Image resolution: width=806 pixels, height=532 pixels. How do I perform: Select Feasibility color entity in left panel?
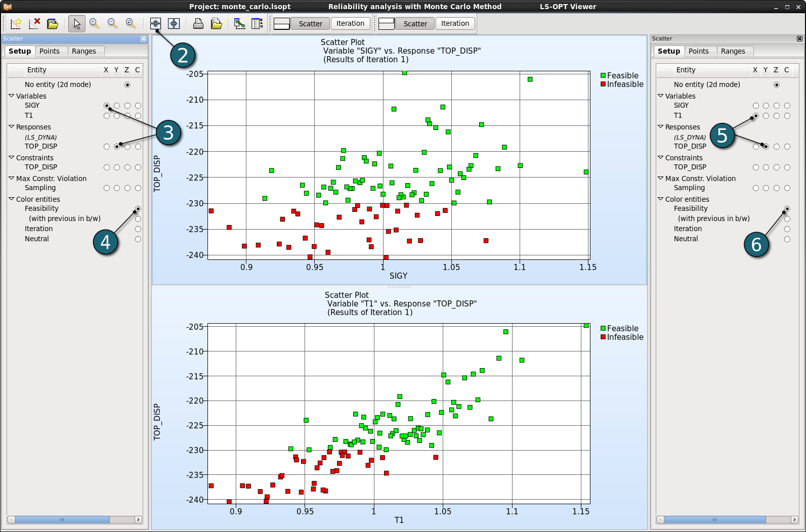click(138, 209)
